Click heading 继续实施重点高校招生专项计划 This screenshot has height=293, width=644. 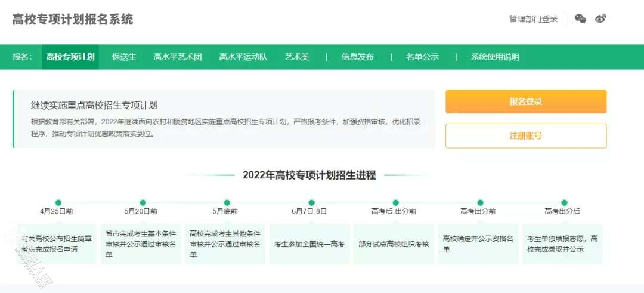click(94, 105)
